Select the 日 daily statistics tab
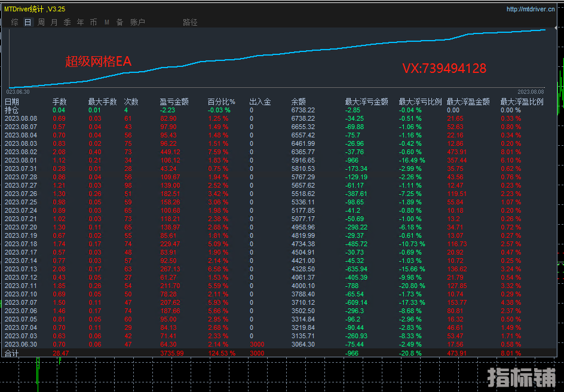The width and height of the screenshot is (564, 392). [28, 22]
